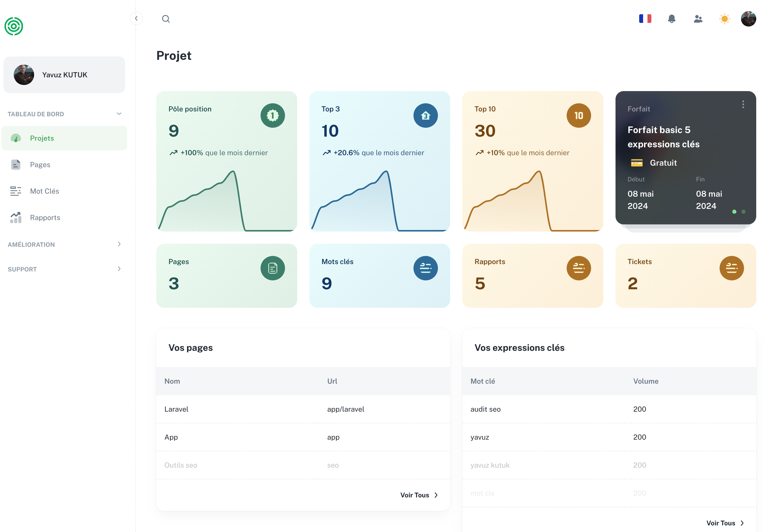This screenshot has width=772, height=532.
Task: Click the Pages card document icon
Action: point(272,268)
